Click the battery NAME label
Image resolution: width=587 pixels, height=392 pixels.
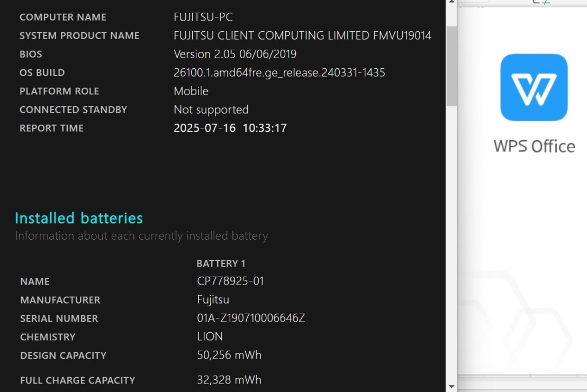[x=35, y=281]
